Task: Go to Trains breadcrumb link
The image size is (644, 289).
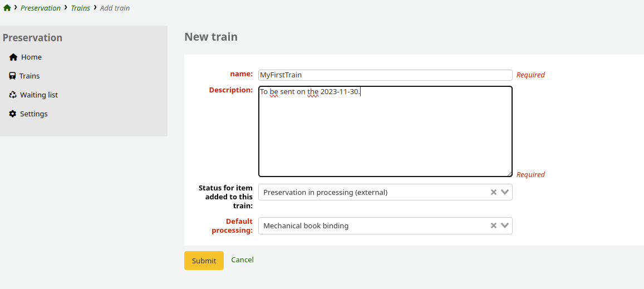Action: pos(80,8)
